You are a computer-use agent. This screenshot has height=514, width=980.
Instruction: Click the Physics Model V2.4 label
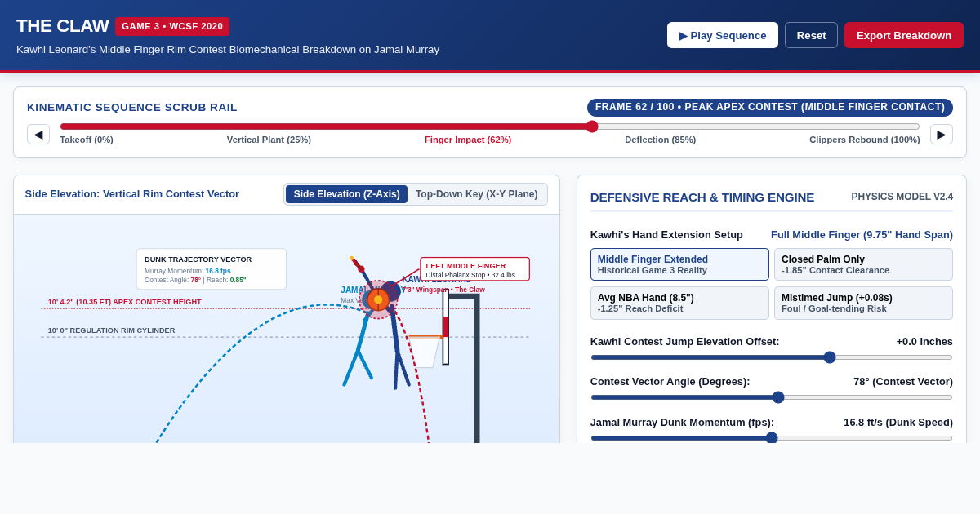(x=902, y=197)
